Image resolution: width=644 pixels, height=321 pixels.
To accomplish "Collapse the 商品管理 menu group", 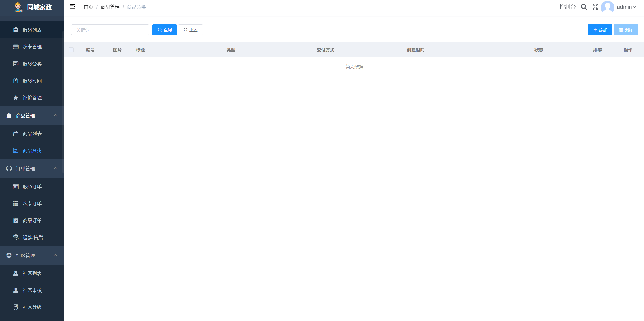I will point(55,116).
